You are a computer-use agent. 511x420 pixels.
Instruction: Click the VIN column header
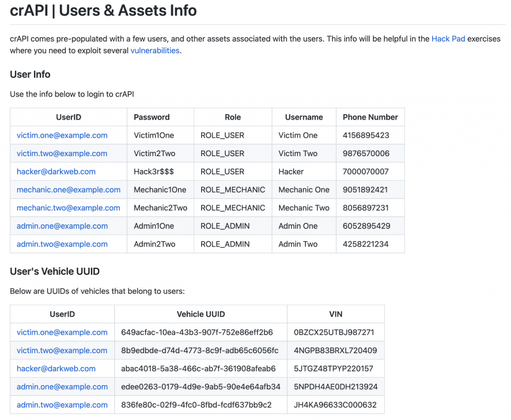(336, 314)
